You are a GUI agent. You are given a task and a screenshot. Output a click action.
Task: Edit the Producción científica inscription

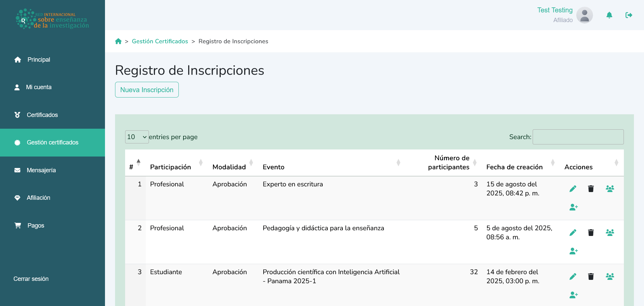click(573, 277)
